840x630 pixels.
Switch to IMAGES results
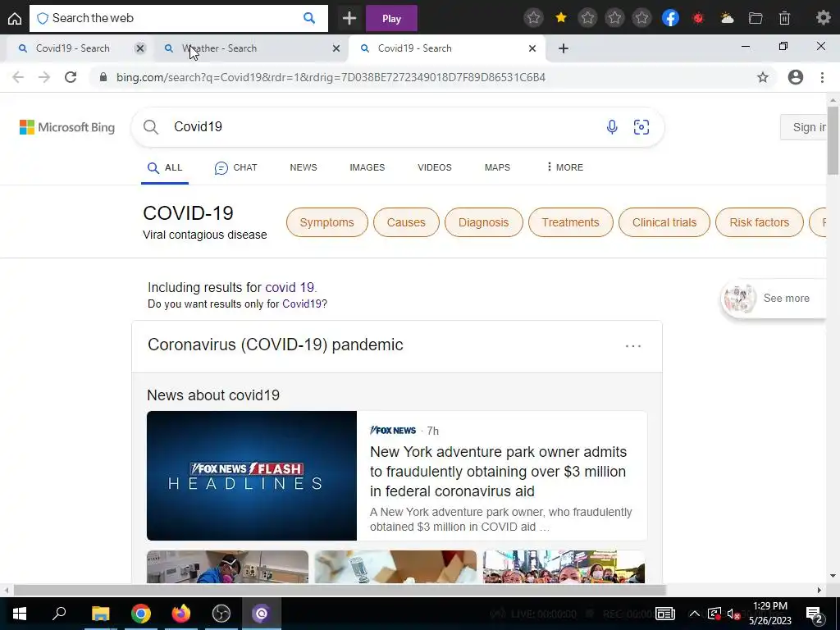(367, 167)
